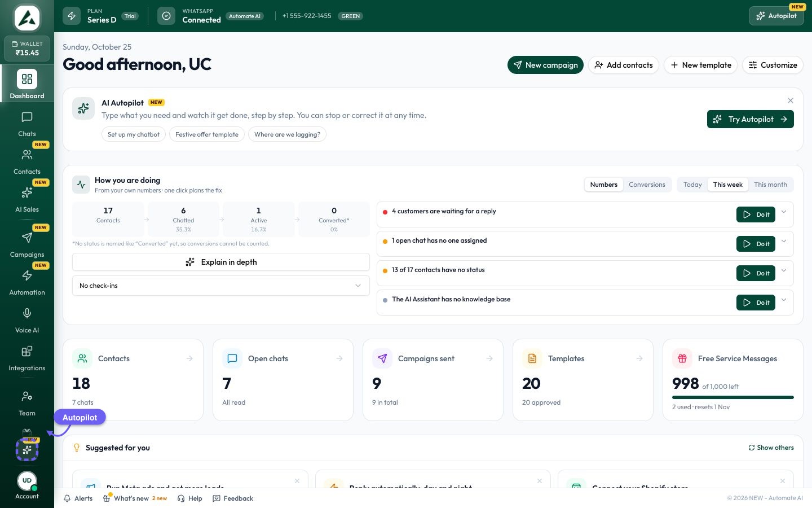Open the Campaigns sent card
The image size is (812, 508).
click(433, 380)
